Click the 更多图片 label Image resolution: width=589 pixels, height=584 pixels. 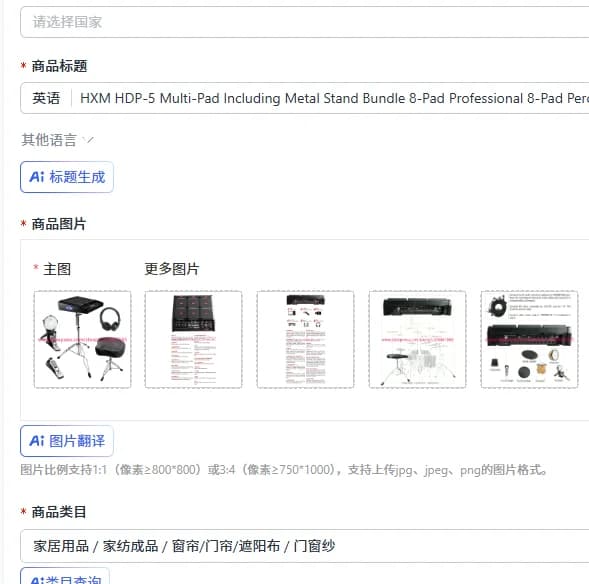172,269
